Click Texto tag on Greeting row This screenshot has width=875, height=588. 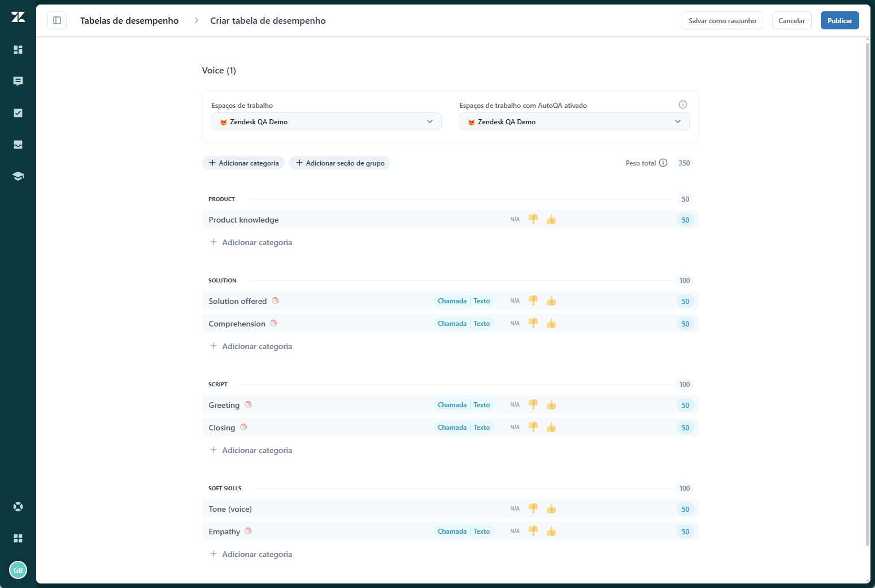(482, 405)
